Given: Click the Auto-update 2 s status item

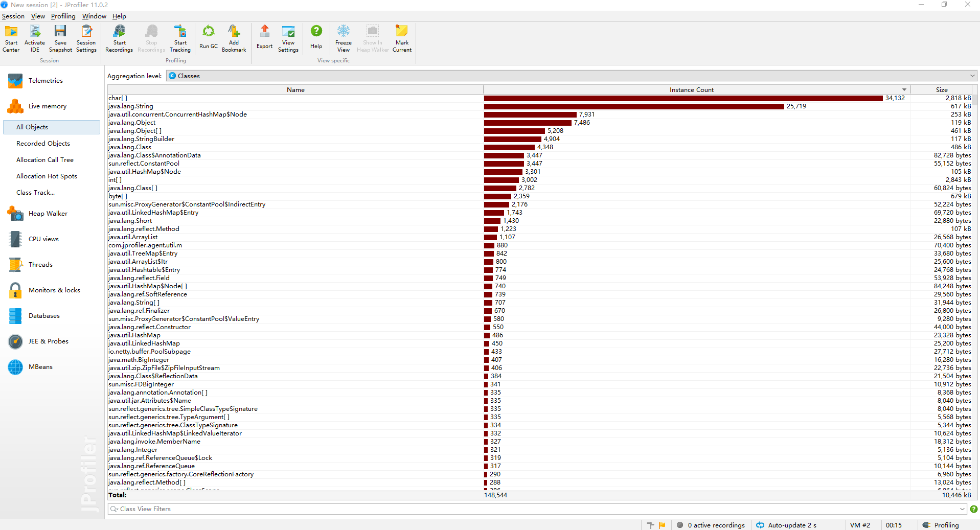Looking at the screenshot, I should point(787,525).
